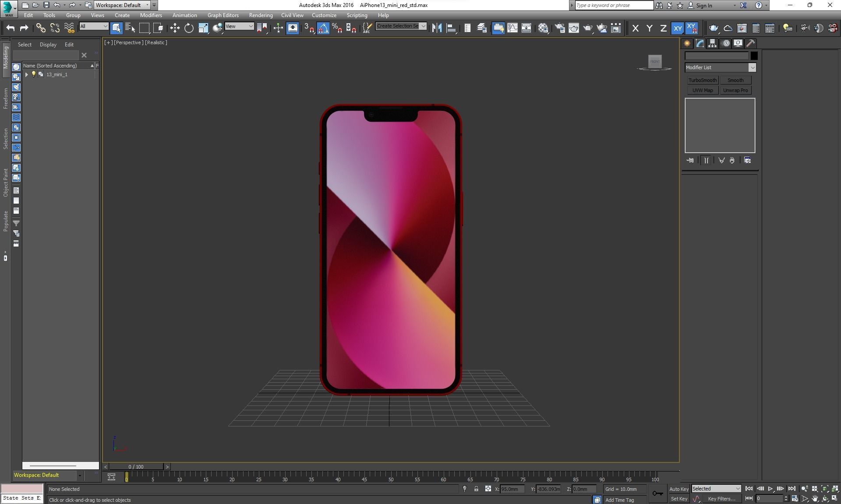
Task: Click the Unlink Selection tool
Action: pos(55,28)
